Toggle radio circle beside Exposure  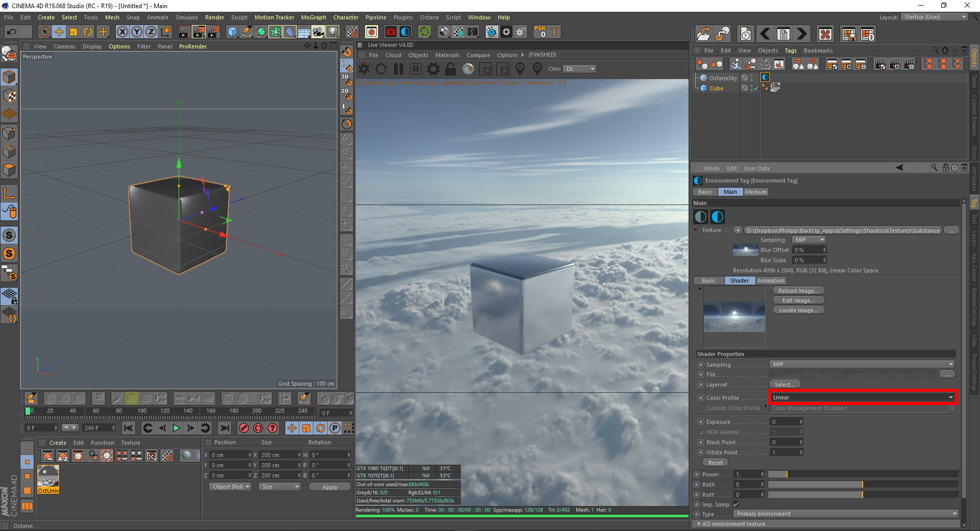(701, 422)
